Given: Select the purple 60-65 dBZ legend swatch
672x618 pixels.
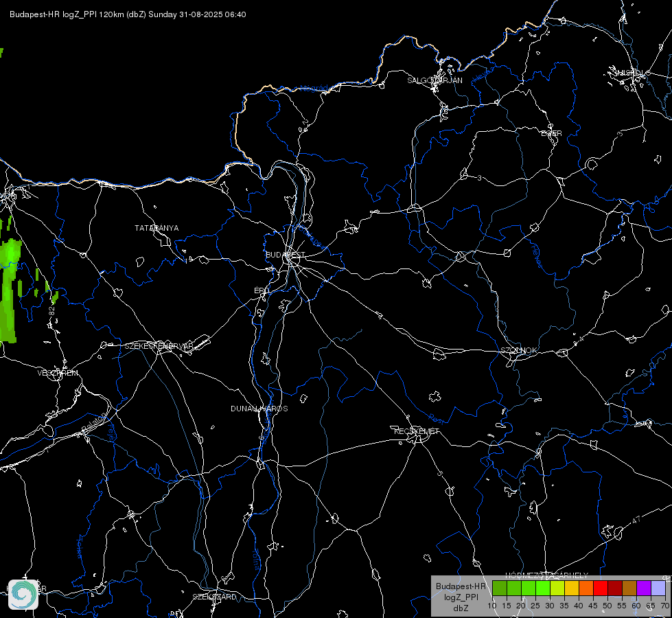Looking at the screenshot, I should pos(644,588).
